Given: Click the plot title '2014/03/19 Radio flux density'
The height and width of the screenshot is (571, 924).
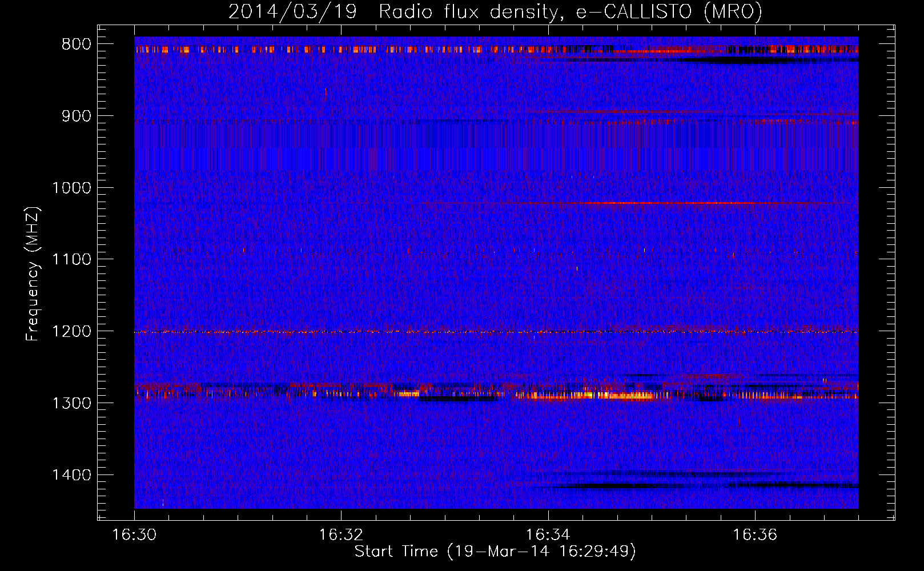Looking at the screenshot, I should click(x=495, y=11).
